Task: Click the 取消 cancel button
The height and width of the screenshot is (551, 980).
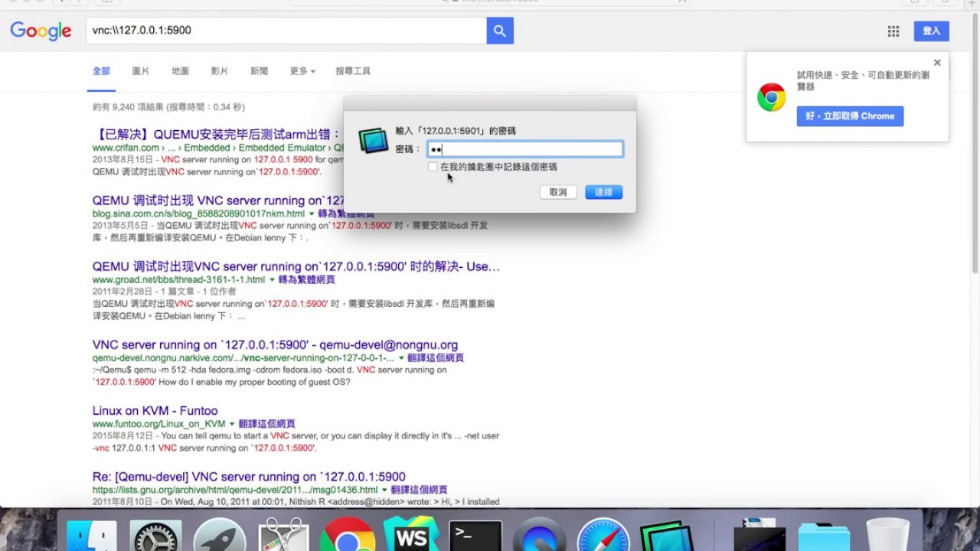Action: click(558, 192)
